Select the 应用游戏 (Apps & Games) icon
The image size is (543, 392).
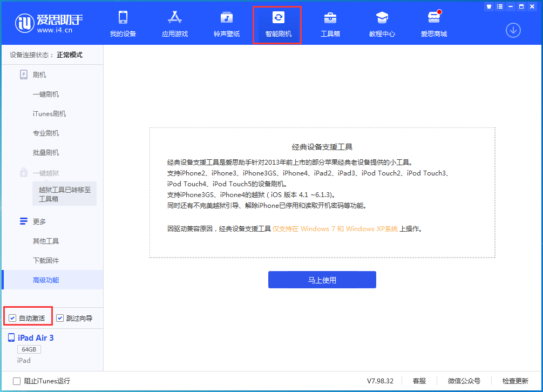click(x=174, y=24)
